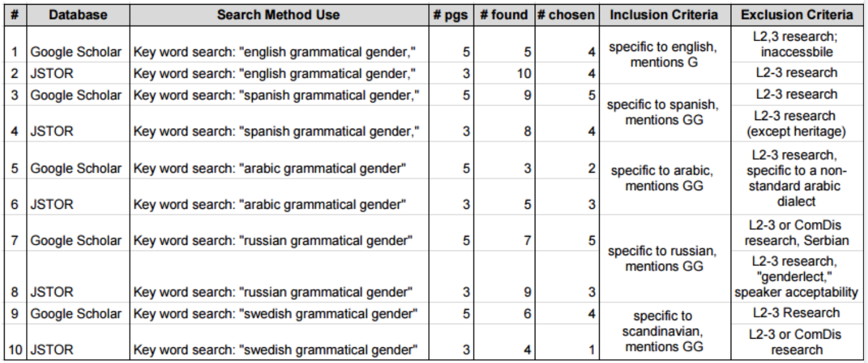Screen dimensions: 868x363
Task: Select the "Search Method Use" header cell
Action: click(278, 15)
